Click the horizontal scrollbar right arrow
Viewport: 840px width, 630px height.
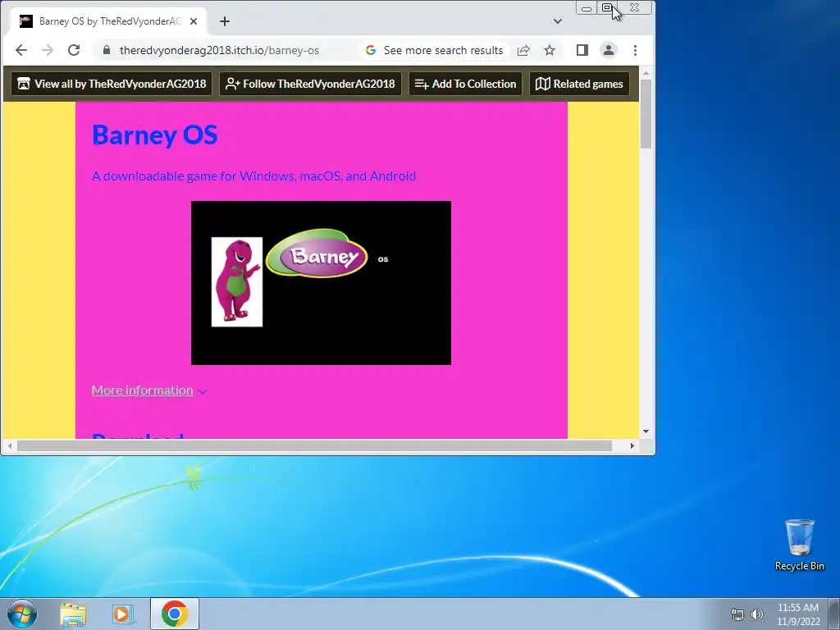click(632, 445)
